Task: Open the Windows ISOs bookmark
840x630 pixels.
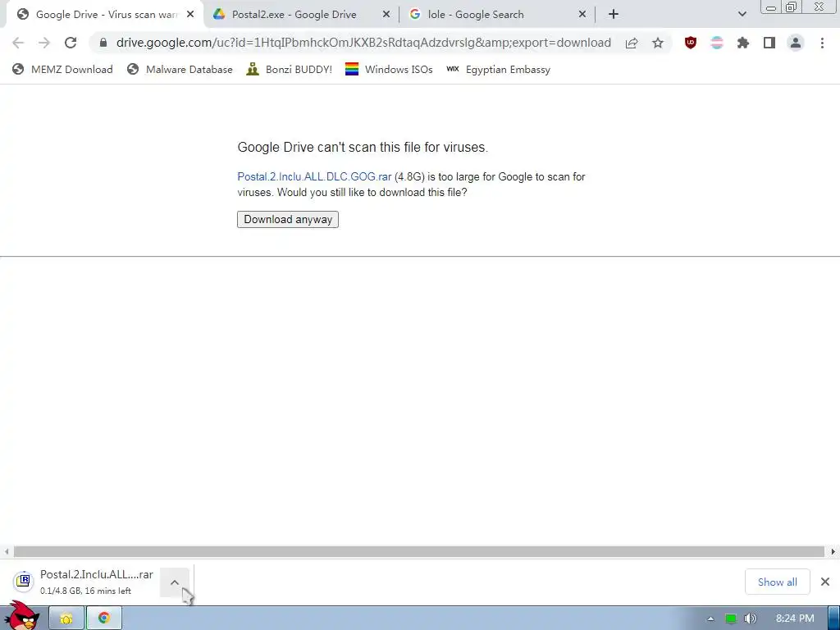Action: tap(389, 69)
